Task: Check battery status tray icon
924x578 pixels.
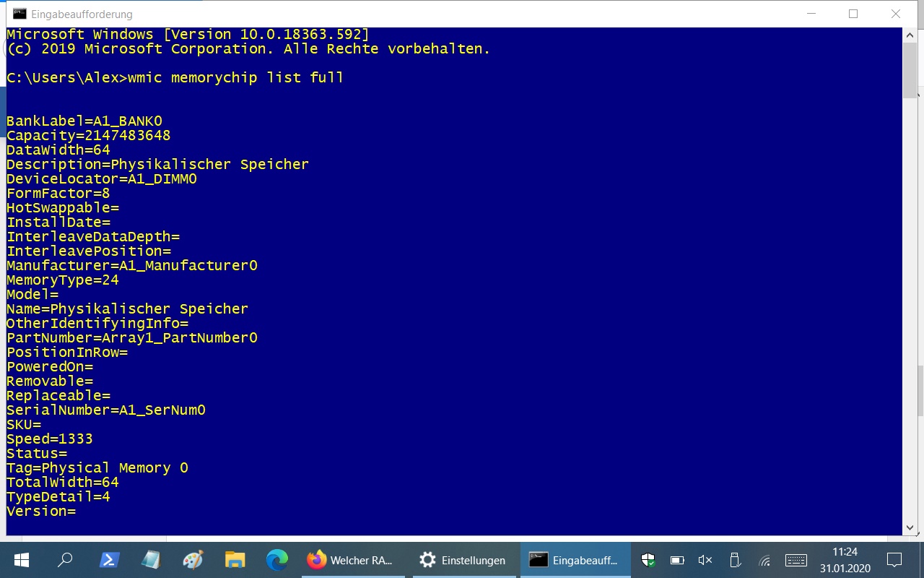Action: pyautogui.click(x=677, y=560)
